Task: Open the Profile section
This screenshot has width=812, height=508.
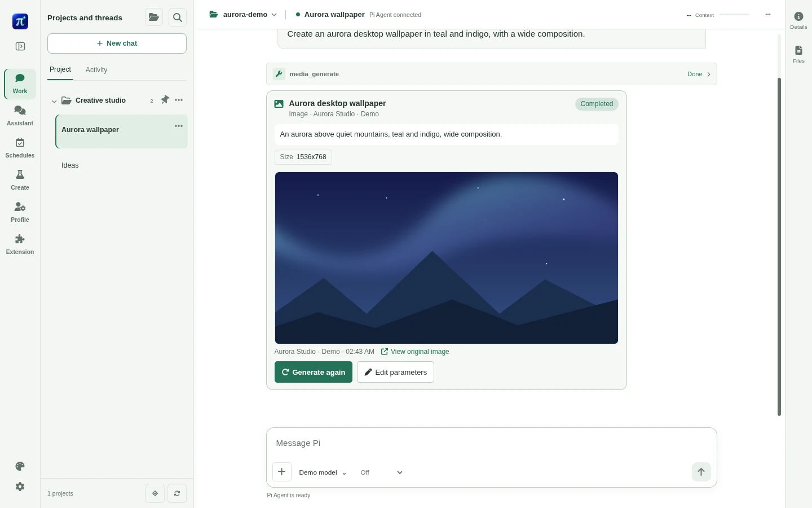Action: coord(20,212)
